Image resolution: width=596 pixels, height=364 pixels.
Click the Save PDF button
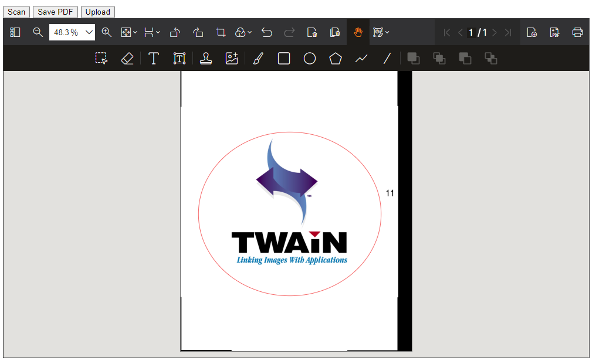click(x=55, y=12)
